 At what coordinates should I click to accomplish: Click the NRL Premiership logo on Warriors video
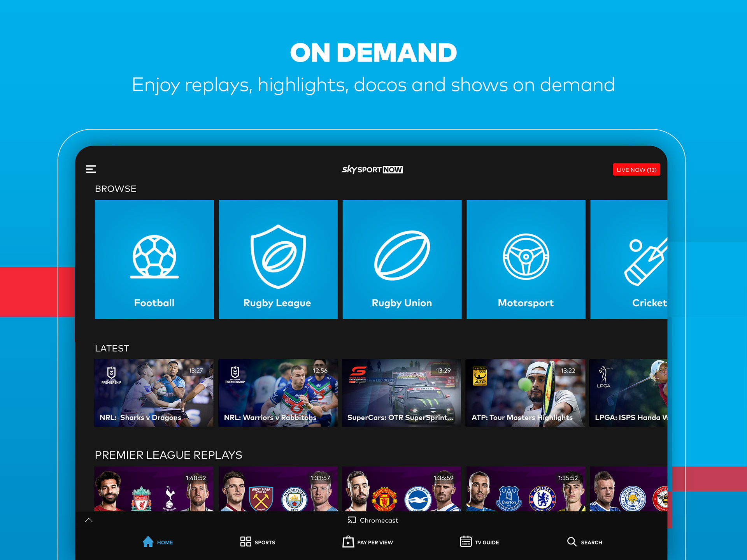235,375
